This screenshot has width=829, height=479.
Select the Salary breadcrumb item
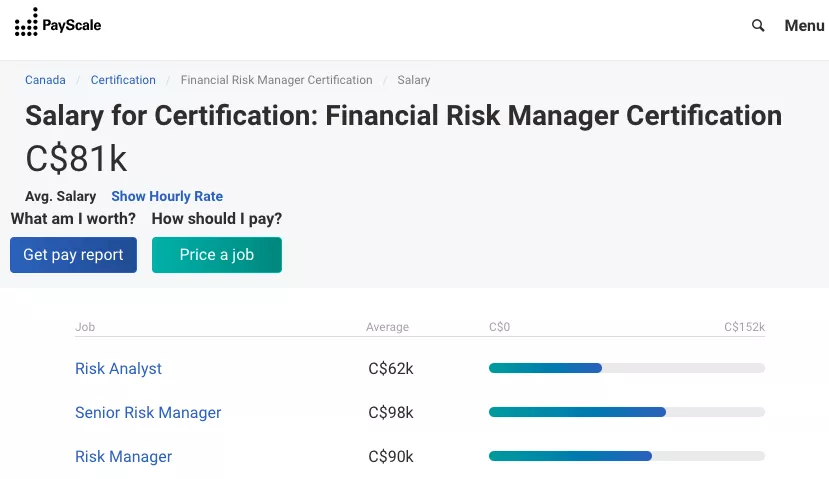click(x=414, y=80)
